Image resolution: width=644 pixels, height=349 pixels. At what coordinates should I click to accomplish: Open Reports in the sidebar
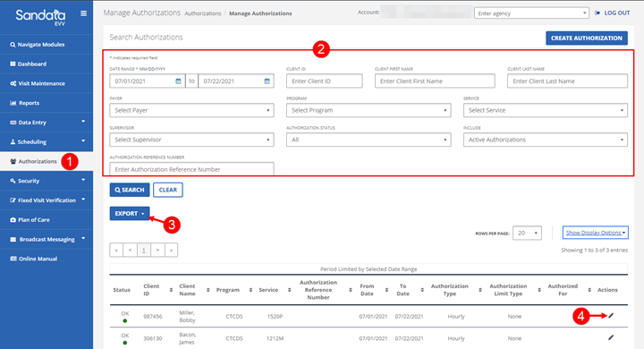coord(47,103)
